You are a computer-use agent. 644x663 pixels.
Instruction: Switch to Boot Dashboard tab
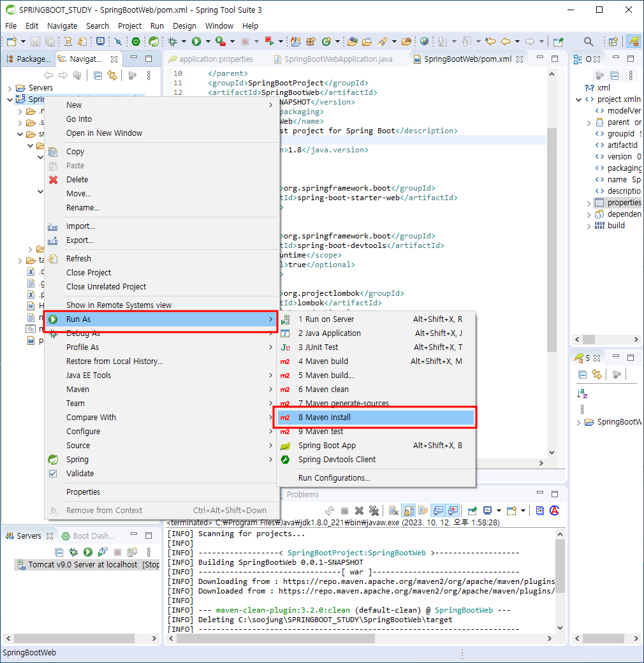pos(89,536)
